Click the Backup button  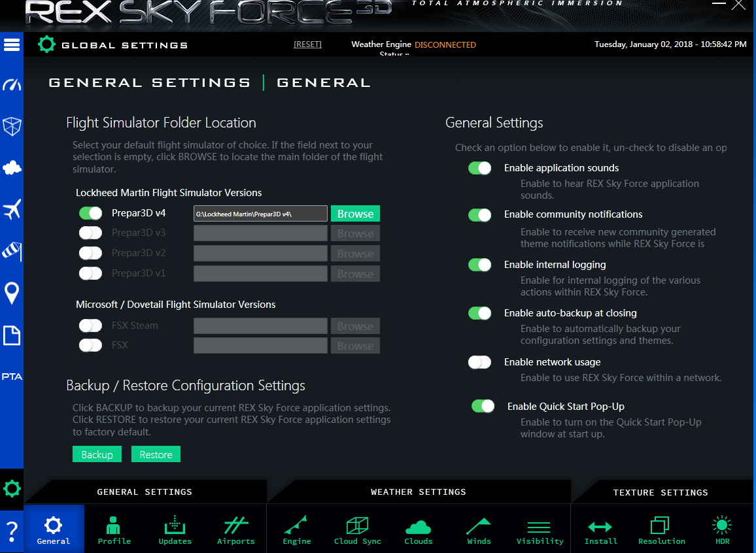point(97,454)
